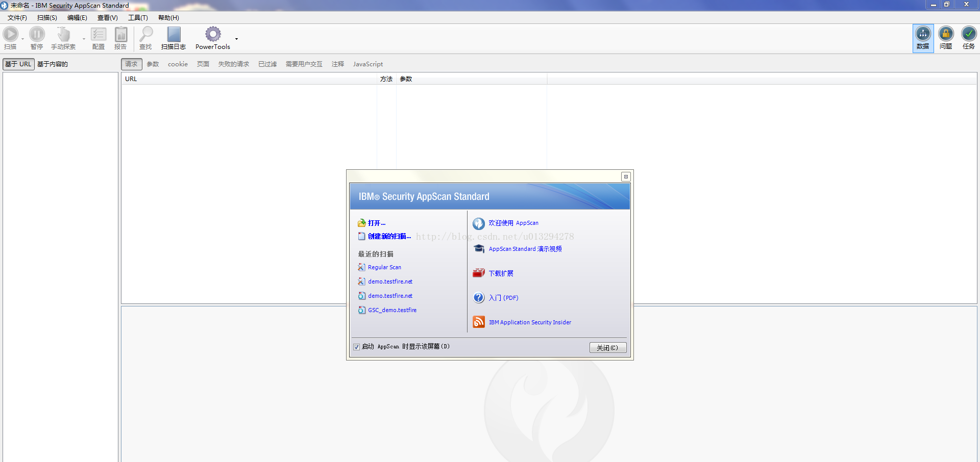The width and height of the screenshot is (980, 462).
Task: Open AppScan Standard 演示视频 link
Action: coord(525,249)
